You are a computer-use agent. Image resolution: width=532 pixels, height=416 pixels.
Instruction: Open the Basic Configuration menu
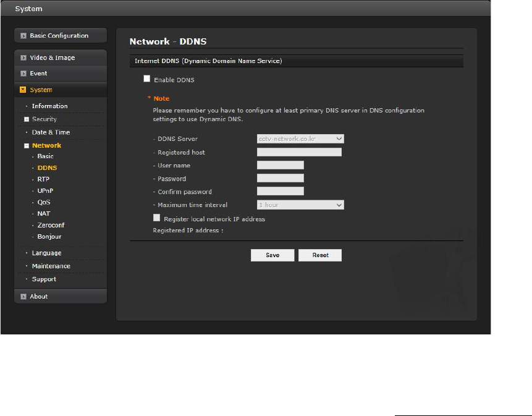pyautogui.click(x=61, y=36)
